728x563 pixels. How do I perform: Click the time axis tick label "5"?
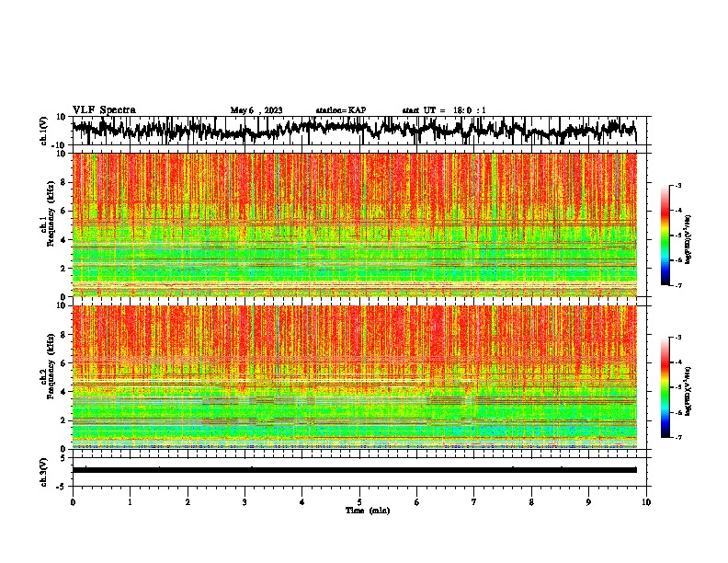[359, 502]
